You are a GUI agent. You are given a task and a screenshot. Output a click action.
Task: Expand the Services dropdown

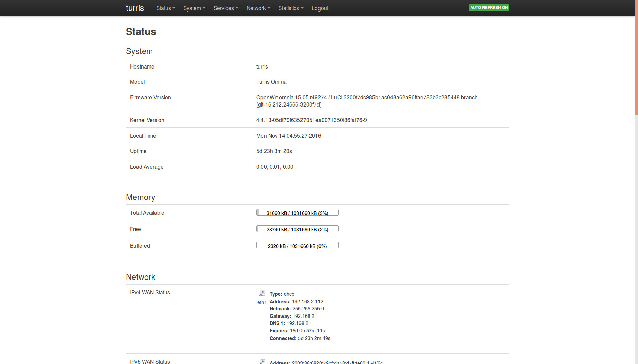225,8
